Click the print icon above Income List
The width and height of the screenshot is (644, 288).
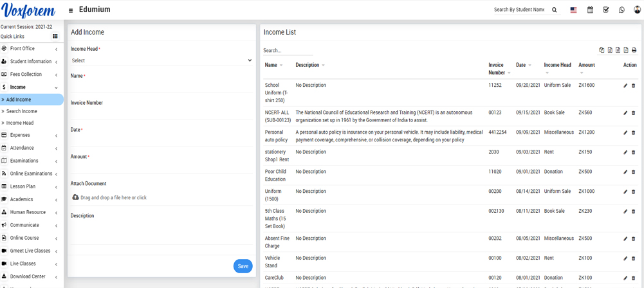[x=634, y=50]
